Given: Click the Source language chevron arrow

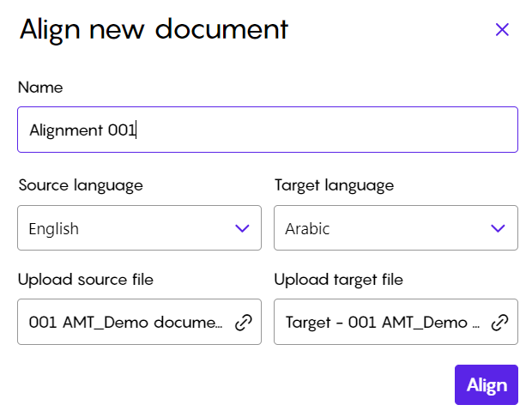Looking at the screenshot, I should point(242,228).
